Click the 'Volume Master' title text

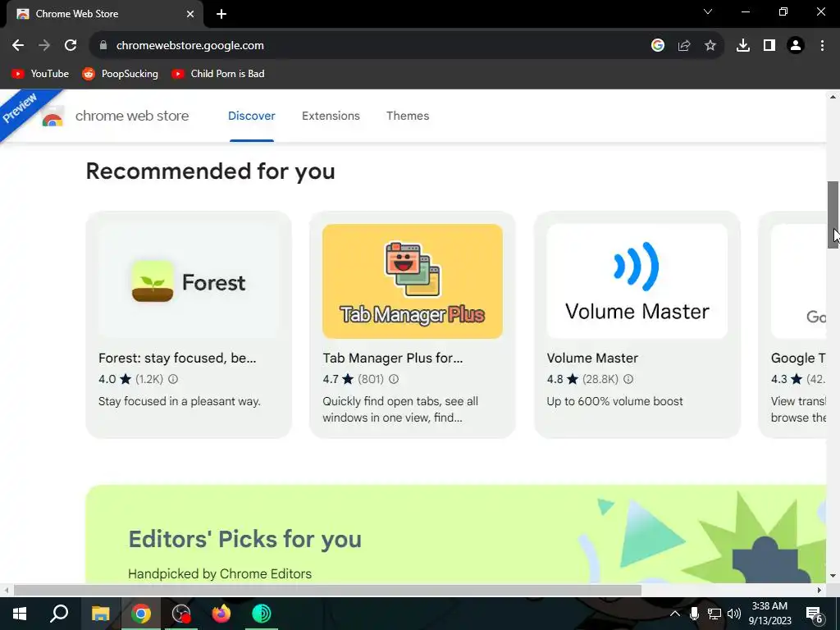(x=592, y=358)
